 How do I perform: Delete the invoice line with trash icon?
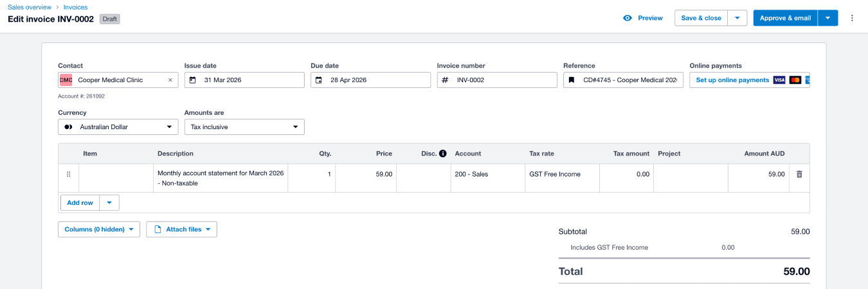(799, 174)
